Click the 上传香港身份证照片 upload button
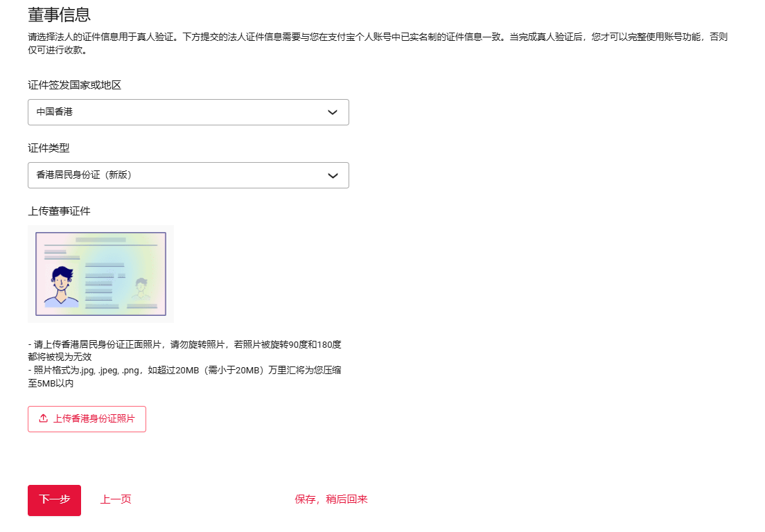Screen dimensions: 765x532 point(87,419)
